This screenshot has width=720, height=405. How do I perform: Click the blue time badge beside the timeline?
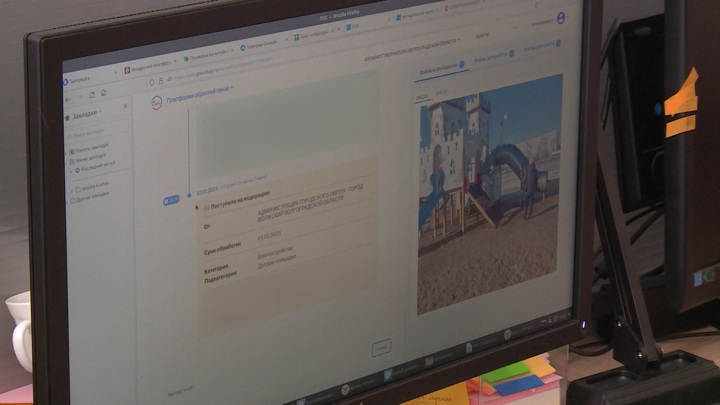171,200
